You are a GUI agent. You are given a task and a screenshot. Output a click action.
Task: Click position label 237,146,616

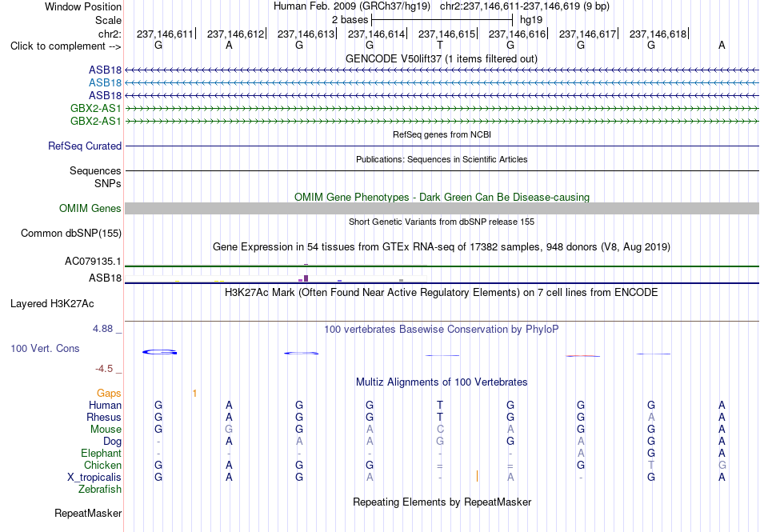coord(517,34)
